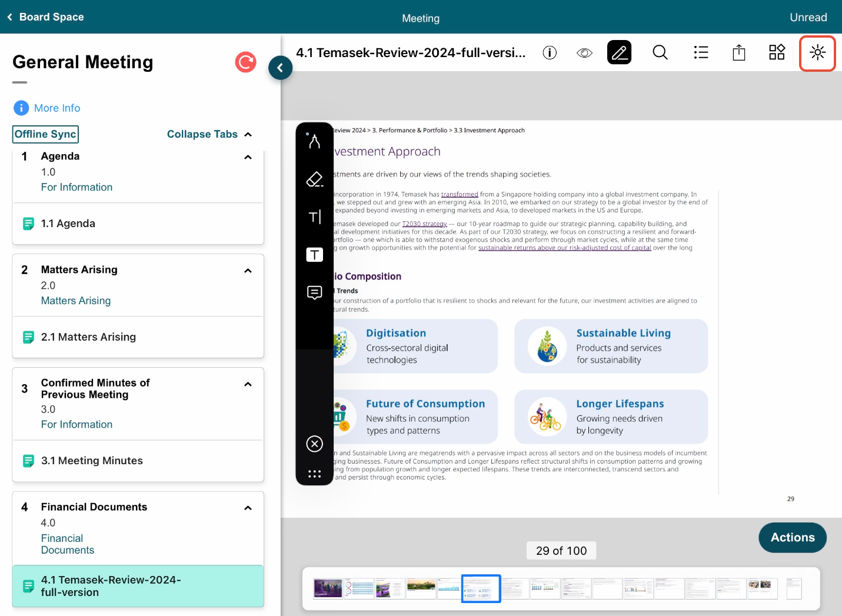Click the 4.1 Temasek document icon

pos(28,586)
